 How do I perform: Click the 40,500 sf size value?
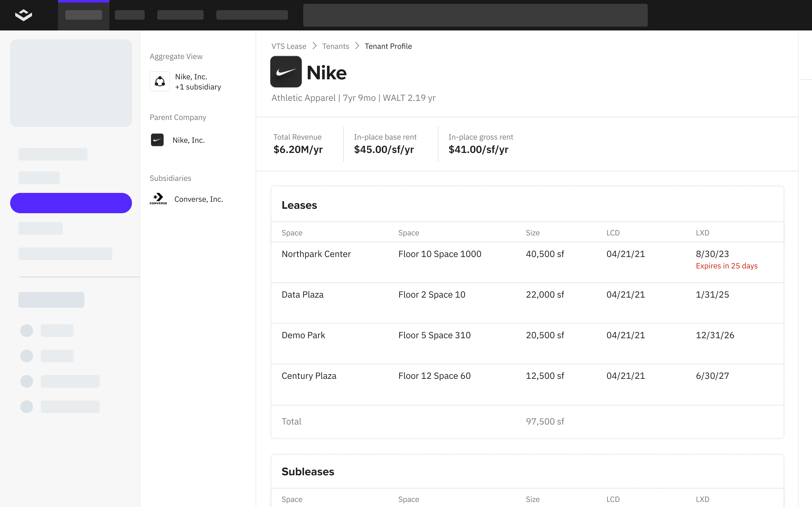[x=545, y=254]
